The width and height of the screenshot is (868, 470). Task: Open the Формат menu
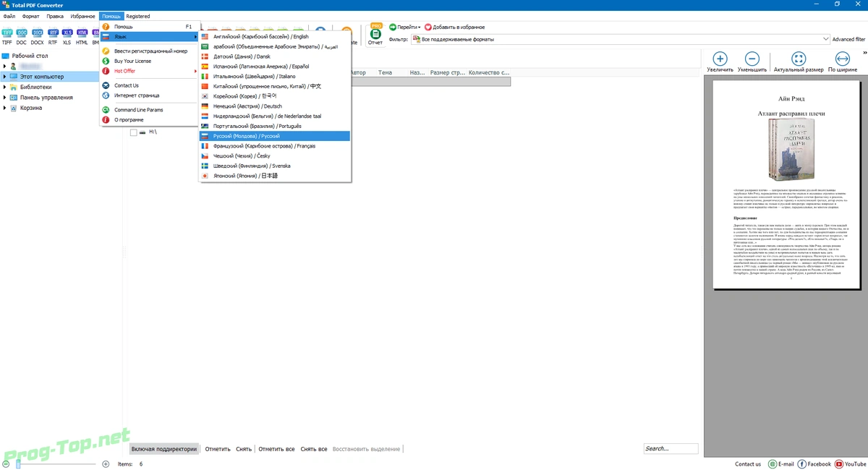[x=31, y=16]
